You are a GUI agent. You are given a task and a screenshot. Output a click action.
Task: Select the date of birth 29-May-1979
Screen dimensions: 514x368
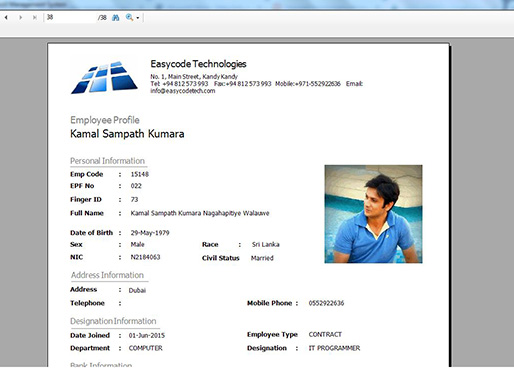[150, 233]
